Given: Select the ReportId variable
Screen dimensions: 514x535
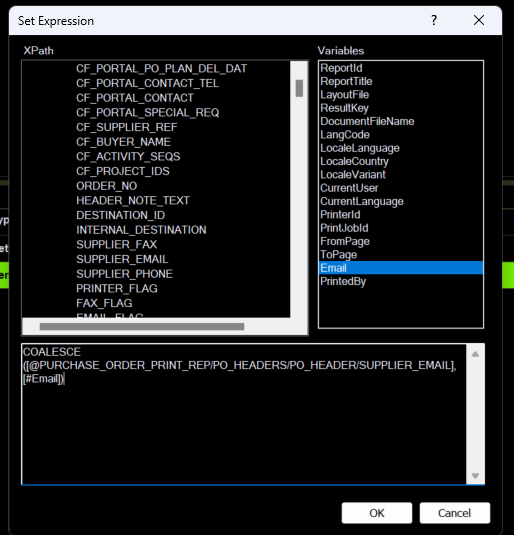Looking at the screenshot, I should click(401, 68).
